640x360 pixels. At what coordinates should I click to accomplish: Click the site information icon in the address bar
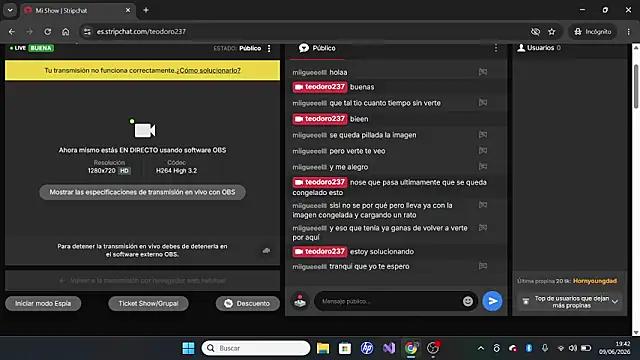pyautogui.click(x=87, y=31)
